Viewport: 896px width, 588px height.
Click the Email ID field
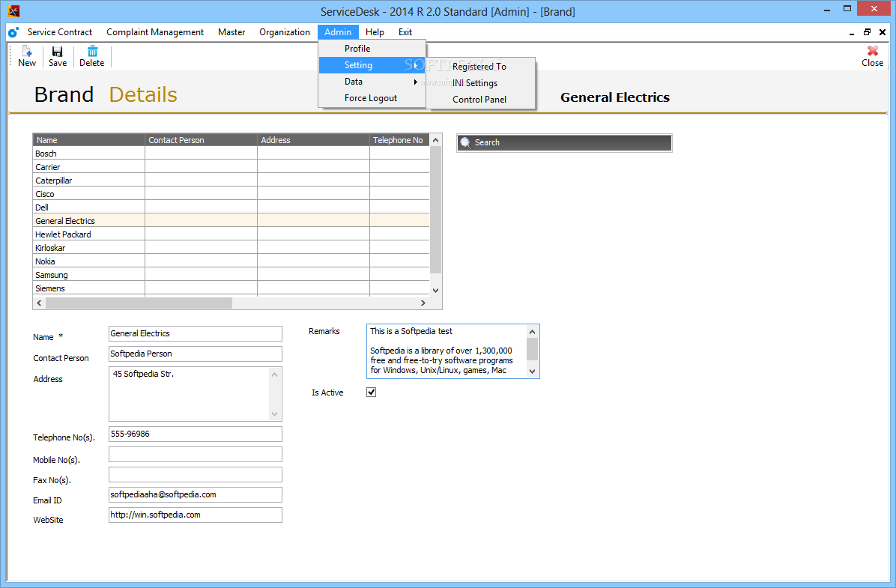point(196,495)
